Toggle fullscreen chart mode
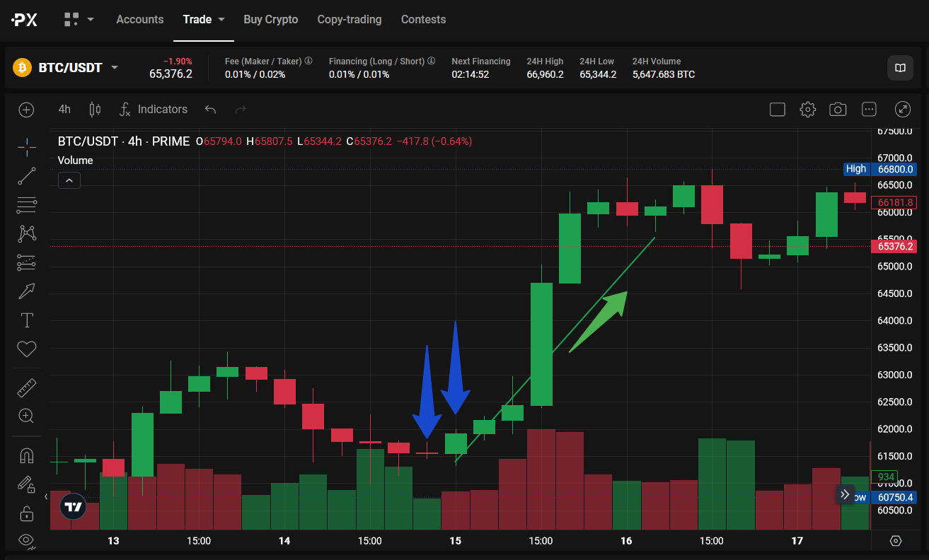The height and width of the screenshot is (560, 929). [x=902, y=109]
